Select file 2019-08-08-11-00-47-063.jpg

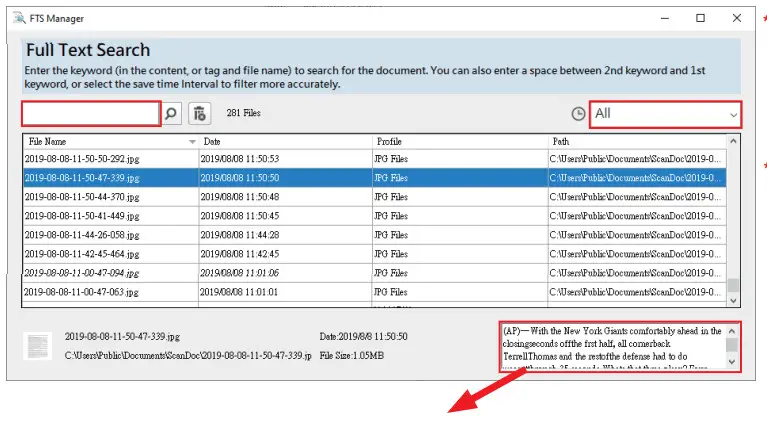(x=82, y=292)
